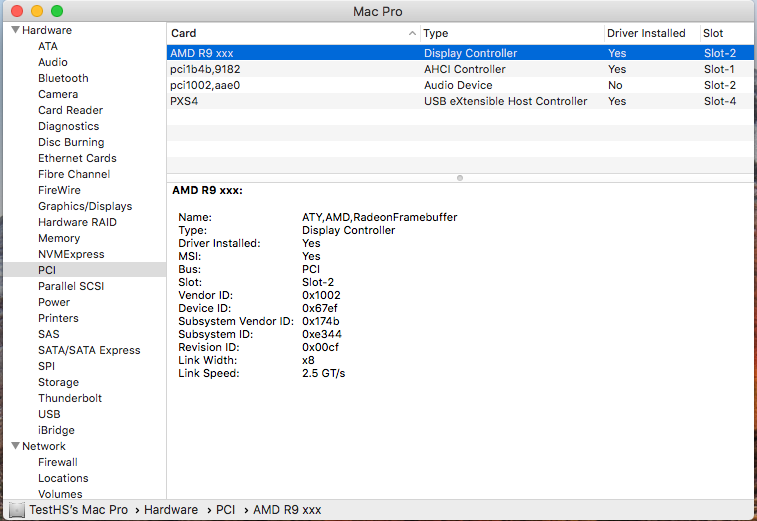Viewport: 757px width, 521px height.
Task: Open Ethernet Cards section
Action: coord(77,158)
